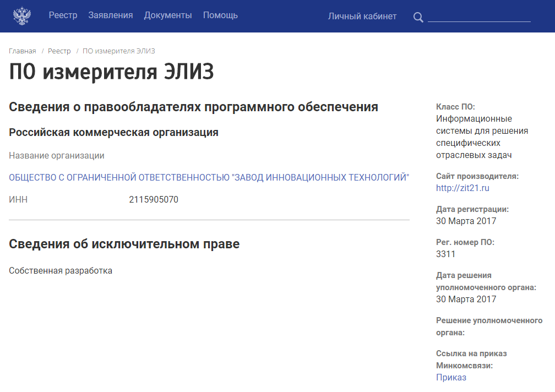Screen dimensions: 555x392
Task: Open the Реестр menu item
Action: [x=63, y=15]
